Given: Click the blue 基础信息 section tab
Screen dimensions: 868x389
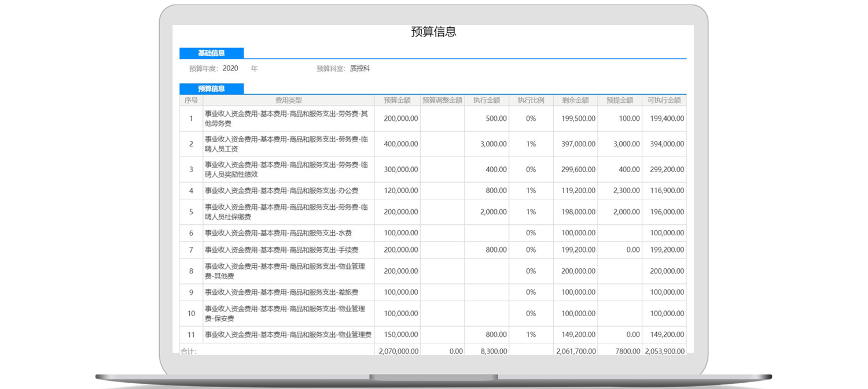Looking at the screenshot, I should [x=211, y=53].
